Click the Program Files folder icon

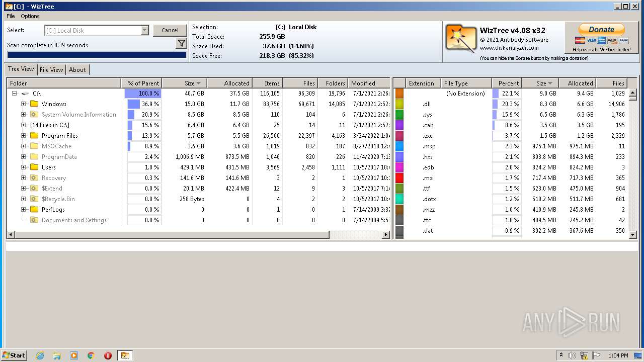pyautogui.click(x=34, y=136)
